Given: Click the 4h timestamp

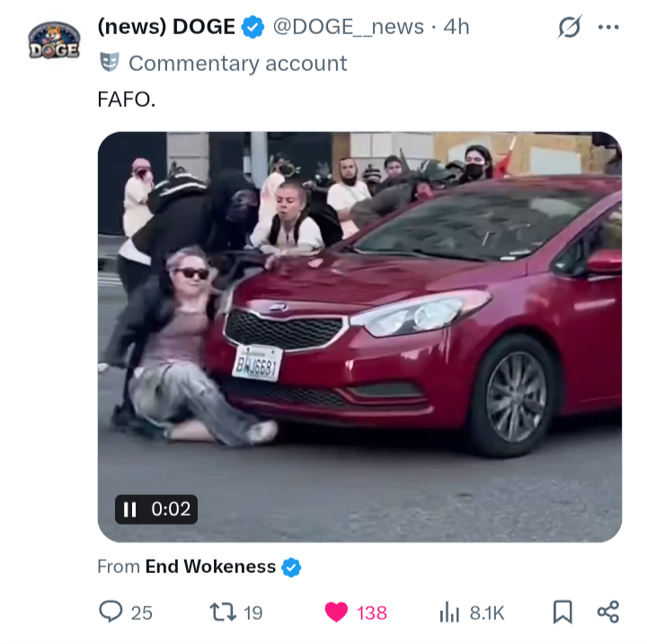Looking at the screenshot, I should coord(456,27).
